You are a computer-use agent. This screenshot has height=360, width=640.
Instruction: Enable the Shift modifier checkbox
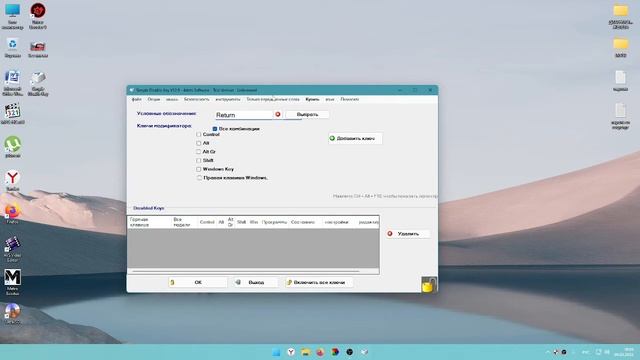pos(199,160)
